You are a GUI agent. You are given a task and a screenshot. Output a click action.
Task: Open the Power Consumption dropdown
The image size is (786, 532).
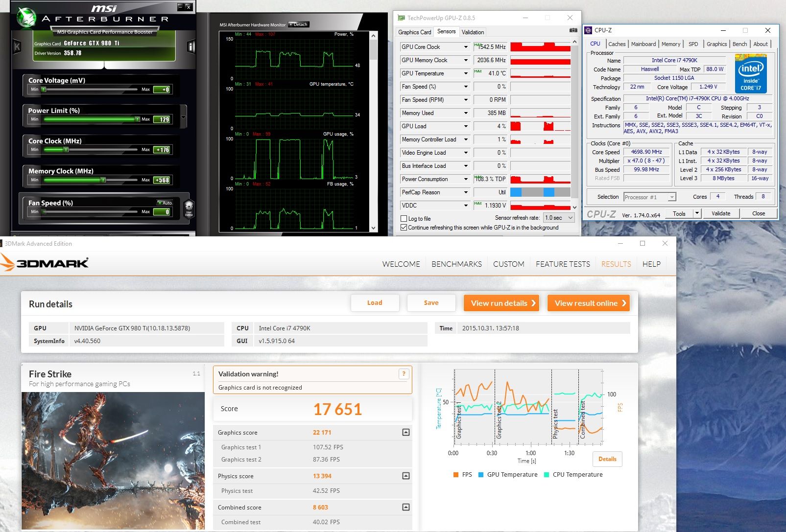(x=466, y=179)
